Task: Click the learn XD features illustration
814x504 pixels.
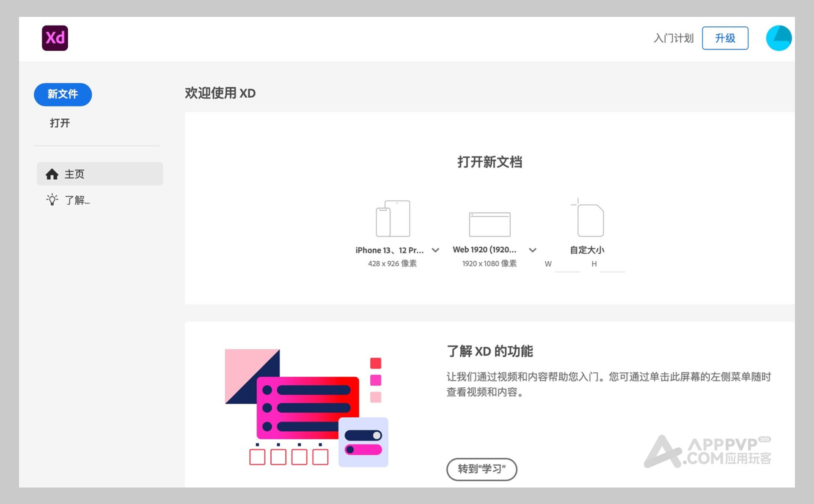Action: [x=307, y=408]
